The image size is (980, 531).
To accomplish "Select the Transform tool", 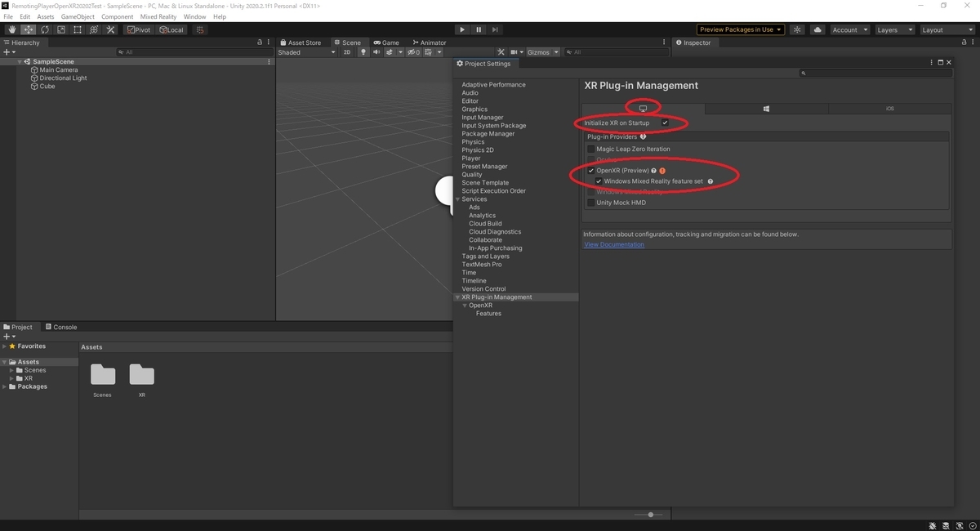I will (94, 29).
